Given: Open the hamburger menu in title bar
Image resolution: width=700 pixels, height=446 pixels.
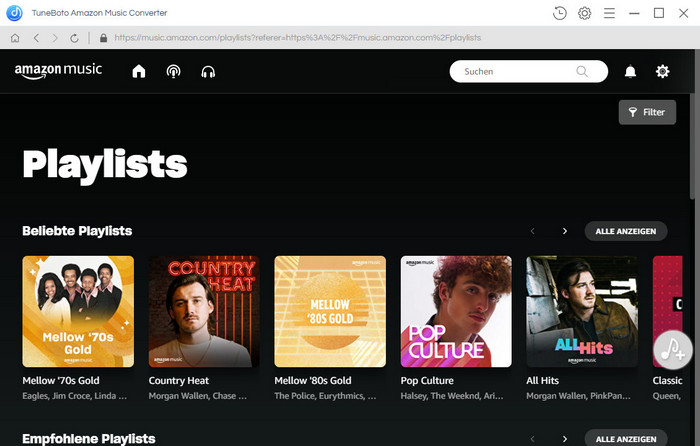Looking at the screenshot, I should [x=609, y=13].
